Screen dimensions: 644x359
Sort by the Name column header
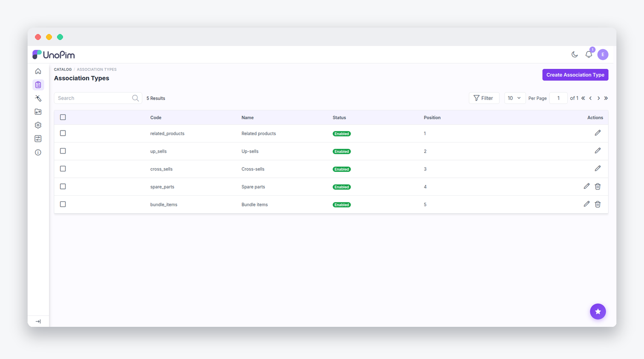247,118
